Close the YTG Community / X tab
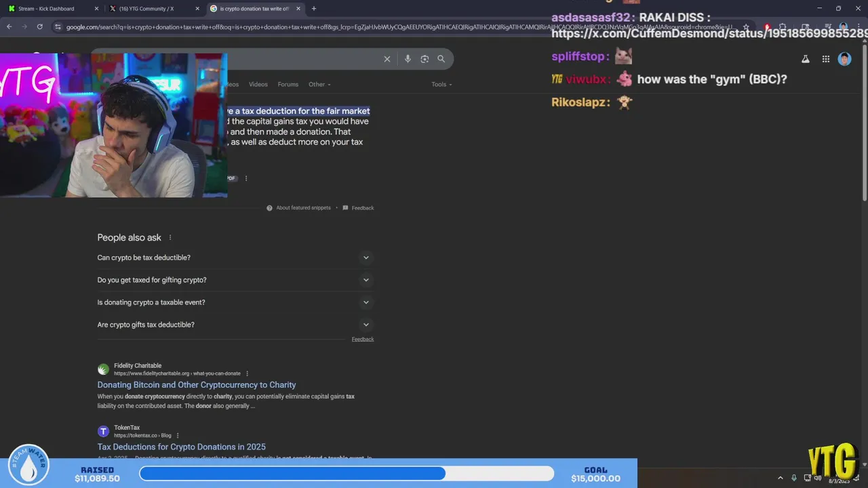 [197, 9]
